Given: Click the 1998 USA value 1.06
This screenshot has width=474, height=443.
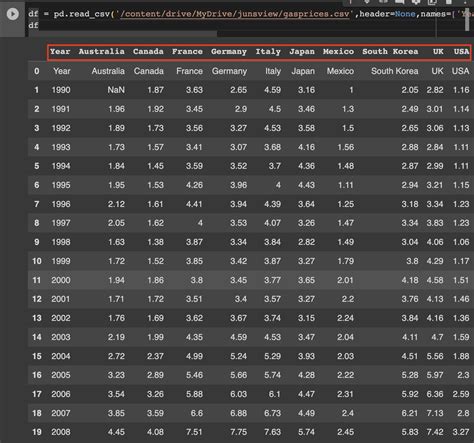Looking at the screenshot, I should pos(461,242).
